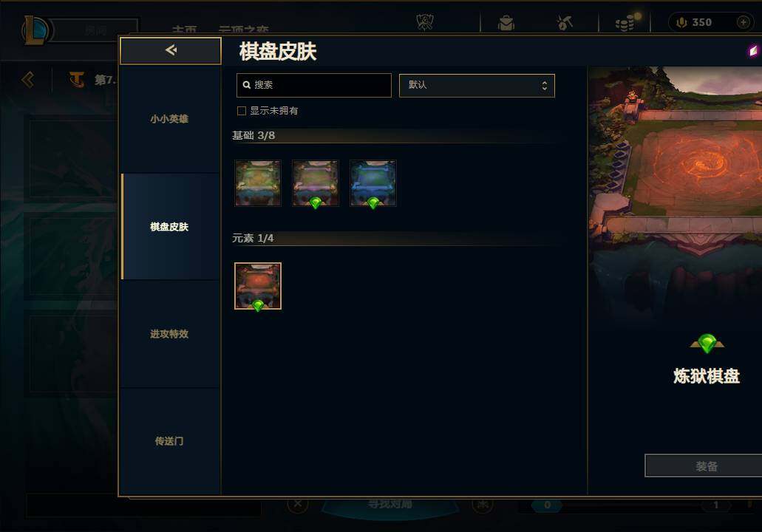Click the pink gem icon at the top right

[753, 50]
